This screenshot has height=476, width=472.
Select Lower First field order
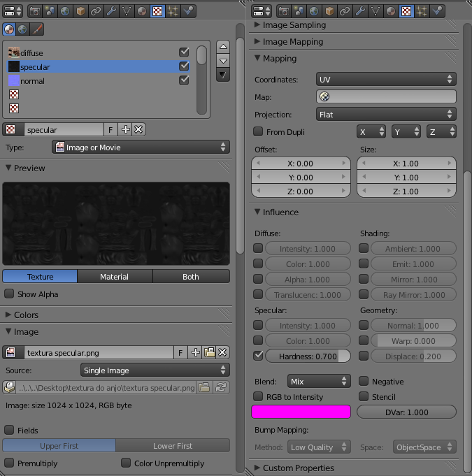pos(173,446)
